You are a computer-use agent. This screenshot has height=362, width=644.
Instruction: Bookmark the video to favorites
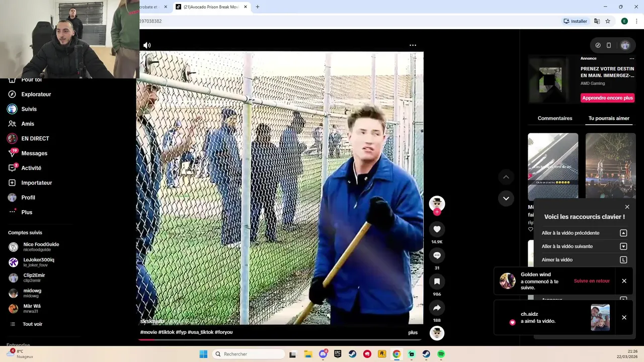coord(437,282)
